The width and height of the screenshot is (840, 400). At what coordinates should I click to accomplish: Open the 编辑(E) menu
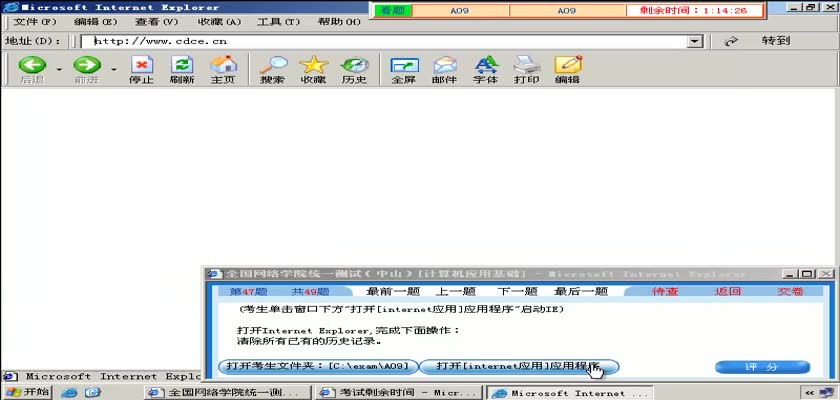[x=95, y=22]
